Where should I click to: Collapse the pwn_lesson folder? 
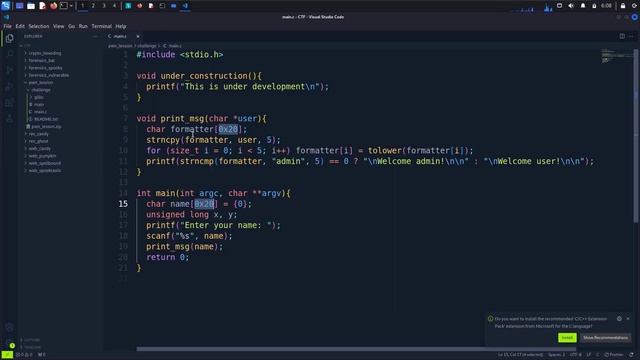[41, 82]
